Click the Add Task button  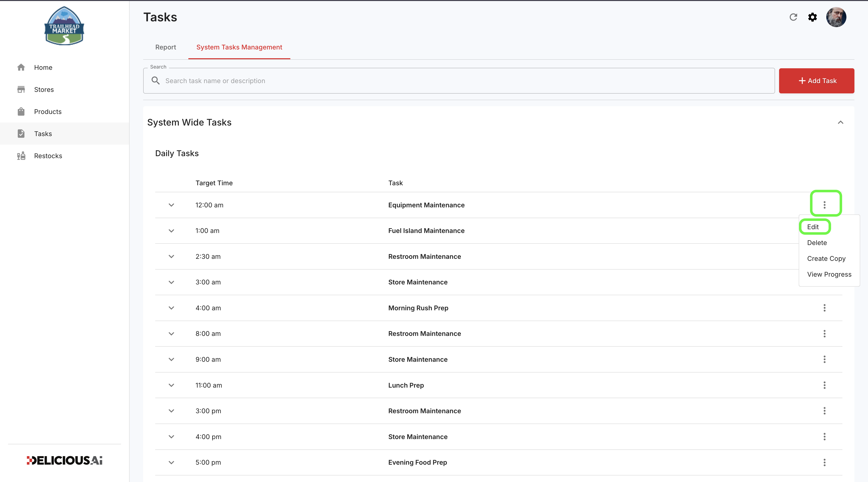[817, 81]
